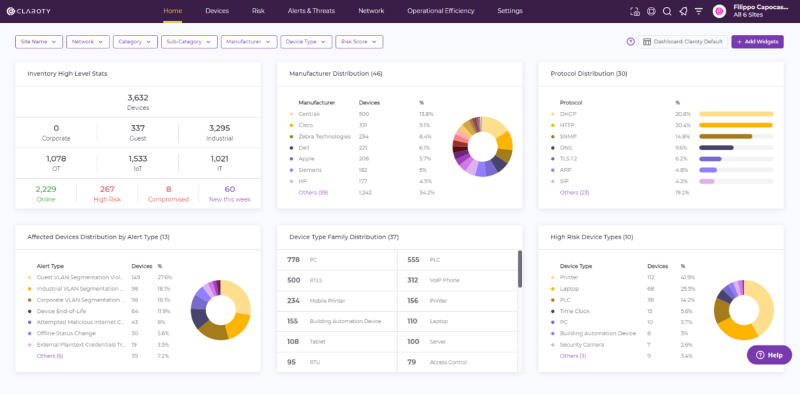This screenshot has height=395, width=800.
Task: Open the Operational Efficiency tab
Action: click(x=441, y=11)
